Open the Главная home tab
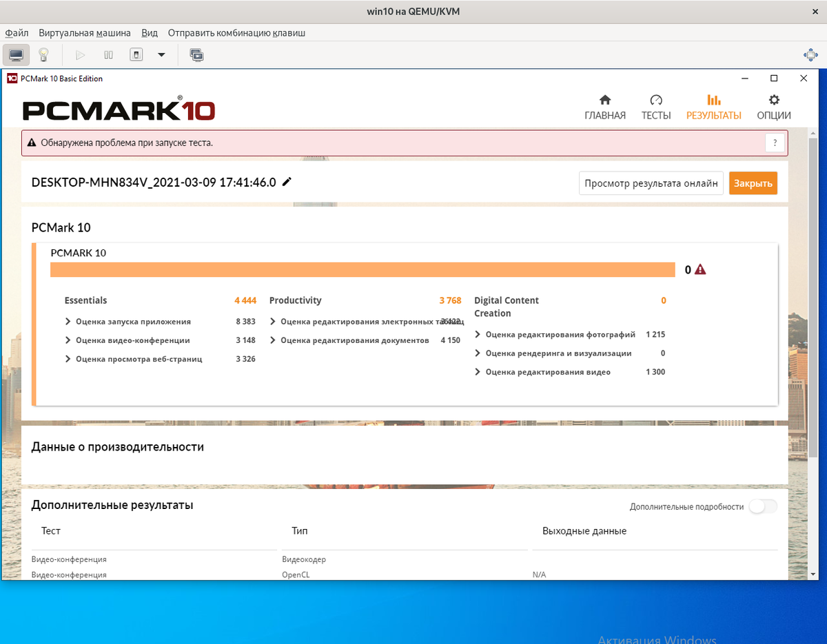 tap(605, 107)
